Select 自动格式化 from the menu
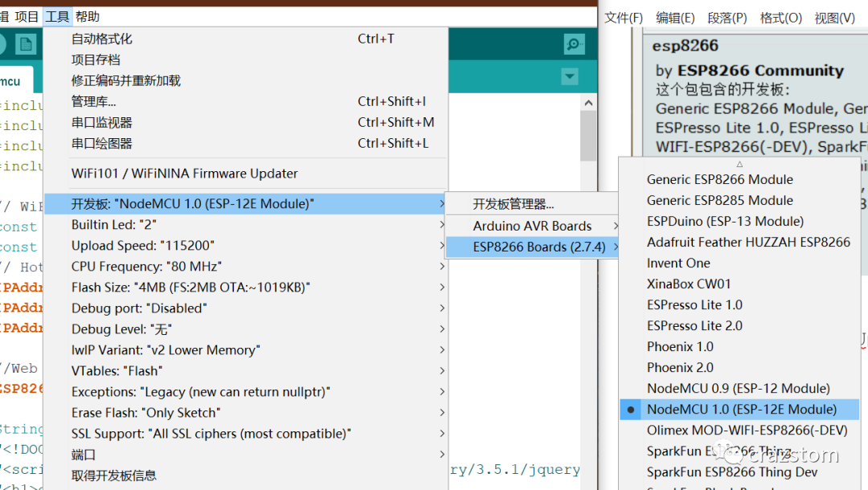868x490 pixels. [102, 39]
